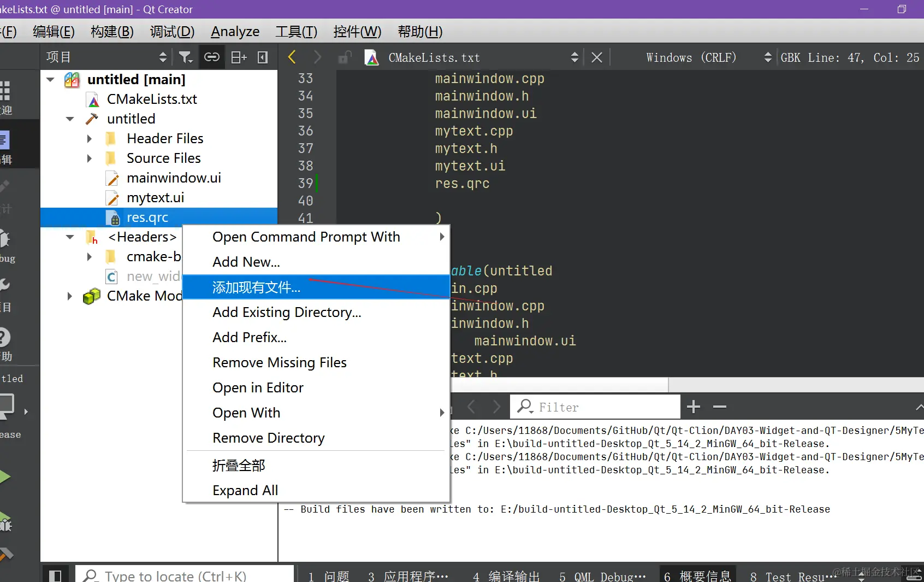Choose Add New... from context menu
Image resolution: width=924 pixels, height=582 pixels.
pos(316,262)
